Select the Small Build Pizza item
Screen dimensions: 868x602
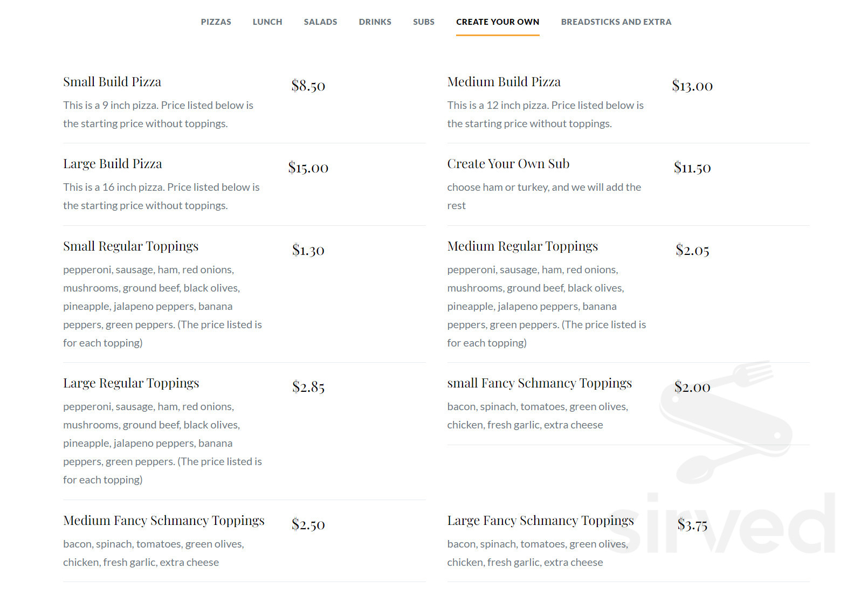(112, 82)
